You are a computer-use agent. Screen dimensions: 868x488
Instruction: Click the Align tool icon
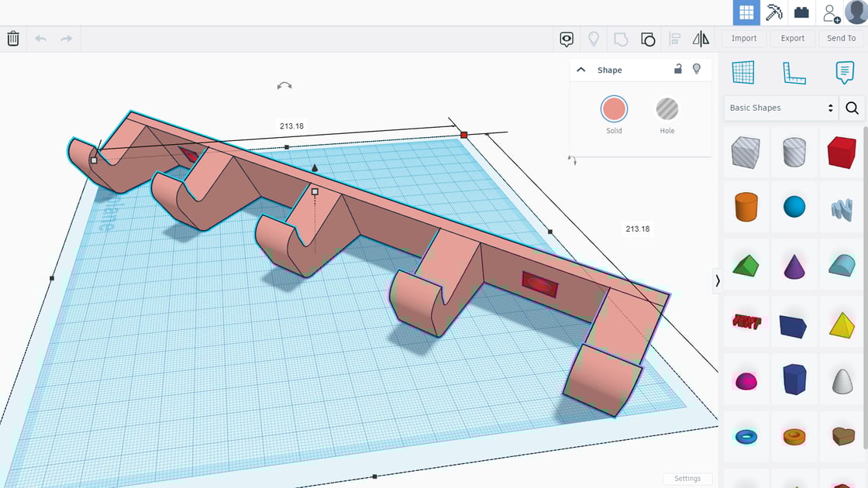tap(673, 39)
